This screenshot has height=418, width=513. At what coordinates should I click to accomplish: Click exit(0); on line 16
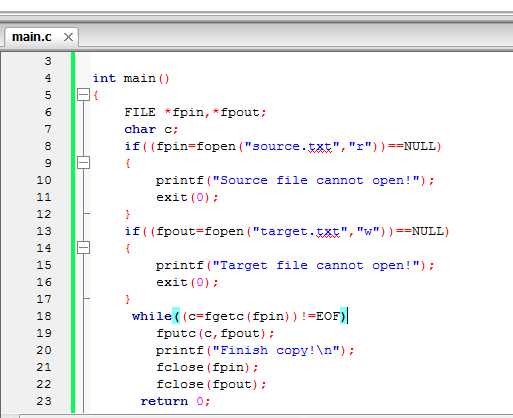187,283
